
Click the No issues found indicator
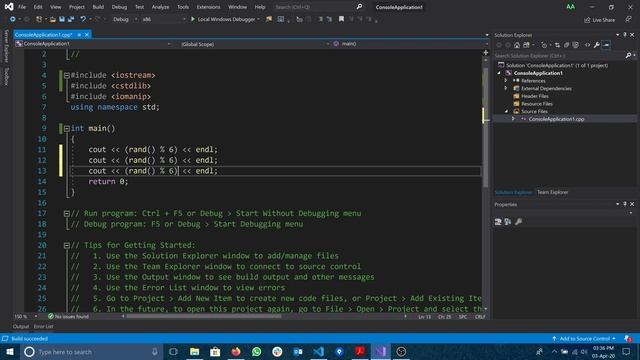(x=68, y=316)
